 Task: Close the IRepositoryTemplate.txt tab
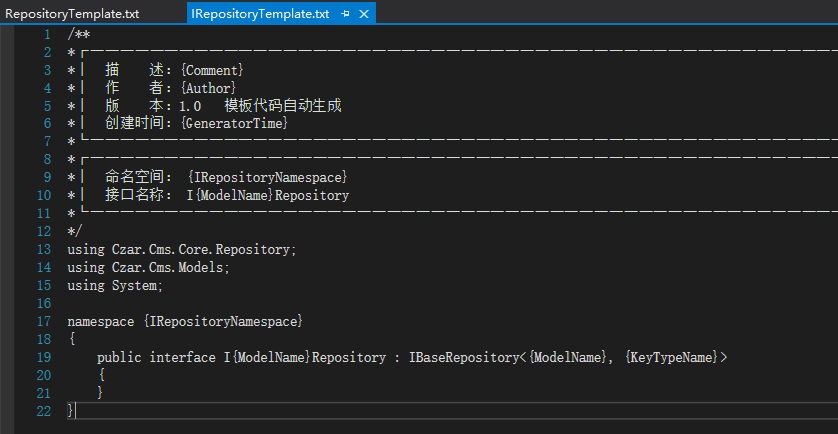point(363,14)
